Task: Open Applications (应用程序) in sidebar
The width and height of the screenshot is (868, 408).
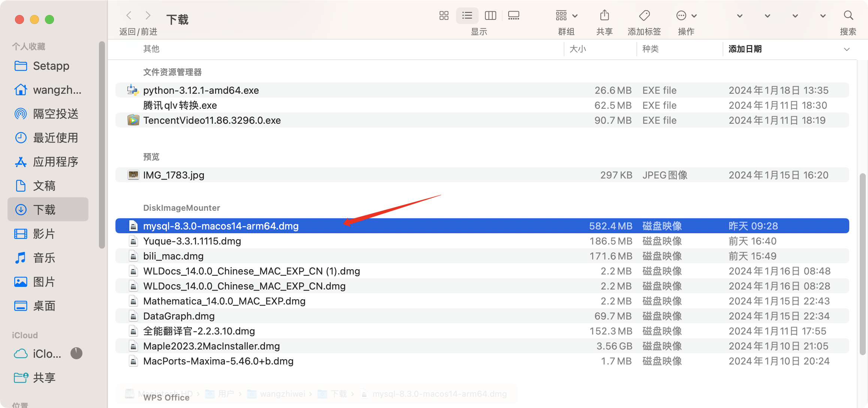Action: point(48,162)
